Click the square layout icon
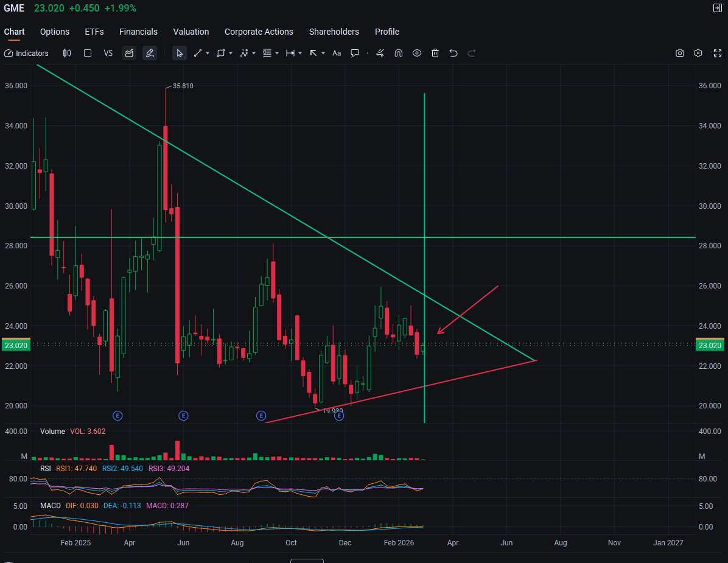This screenshot has height=563, width=728. [x=87, y=54]
